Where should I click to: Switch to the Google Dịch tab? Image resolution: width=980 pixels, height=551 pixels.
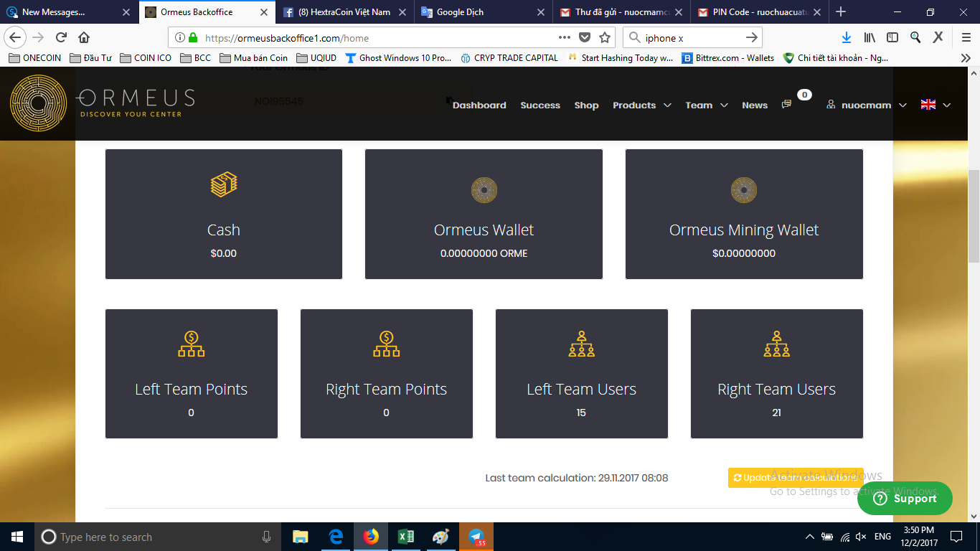point(484,12)
